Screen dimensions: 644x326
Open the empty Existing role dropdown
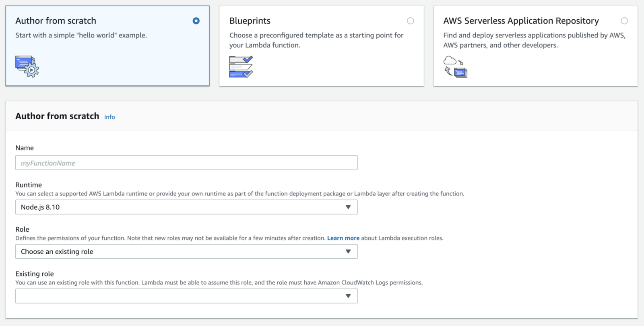186,296
